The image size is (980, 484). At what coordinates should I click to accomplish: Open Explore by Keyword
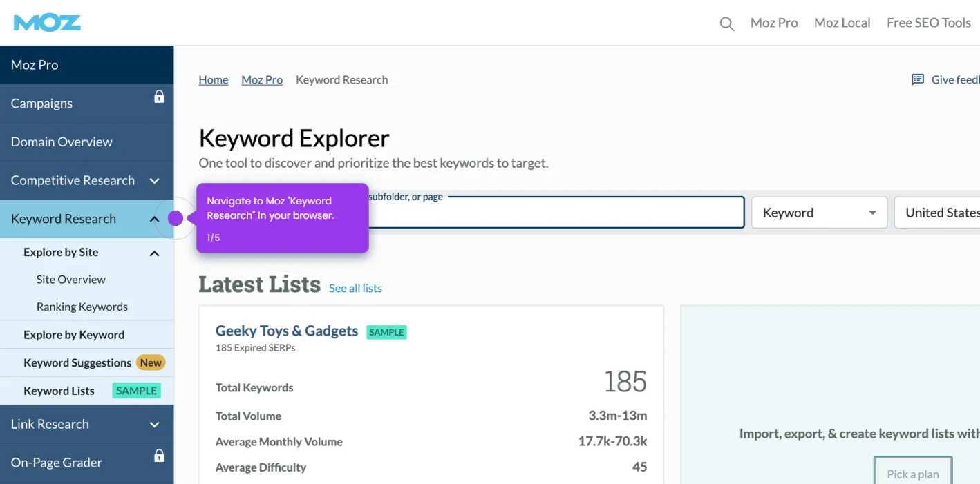(74, 335)
